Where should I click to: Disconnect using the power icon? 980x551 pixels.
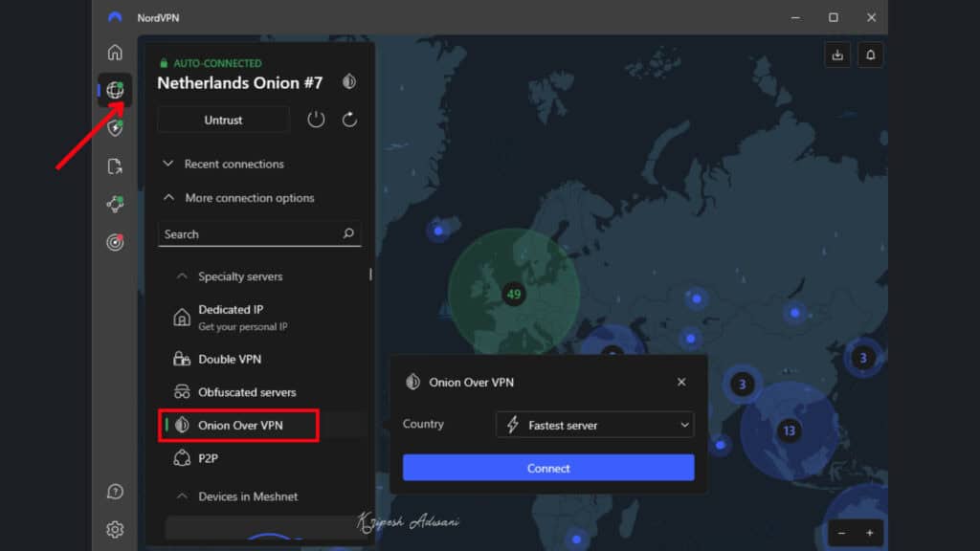(316, 119)
